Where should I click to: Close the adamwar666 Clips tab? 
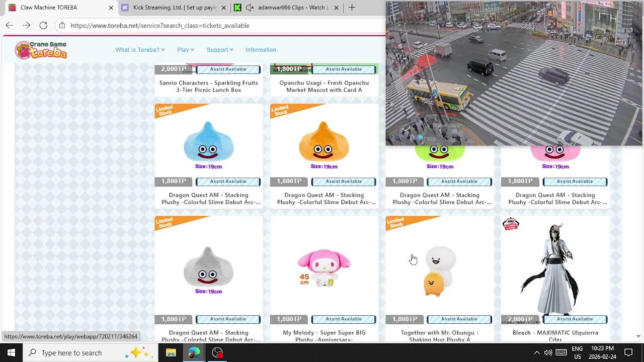(x=336, y=8)
